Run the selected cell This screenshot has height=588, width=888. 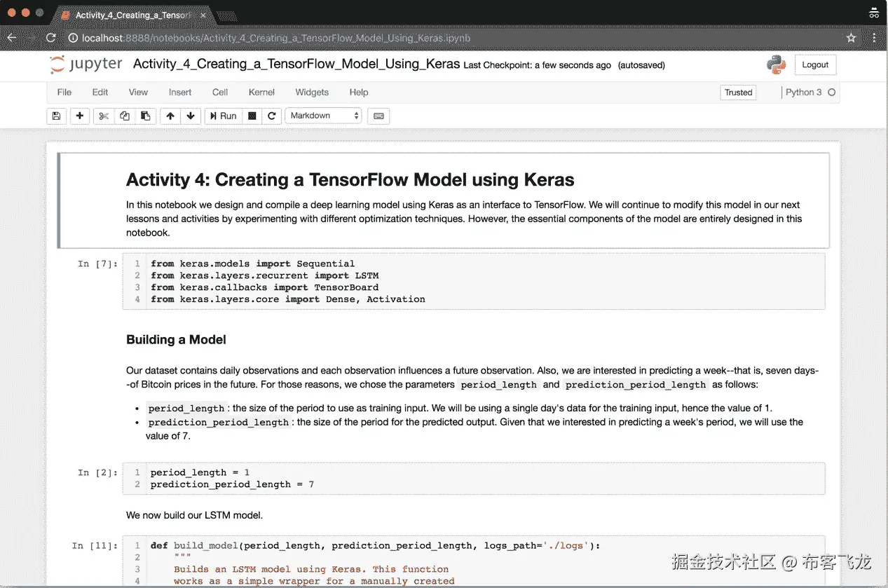click(224, 116)
